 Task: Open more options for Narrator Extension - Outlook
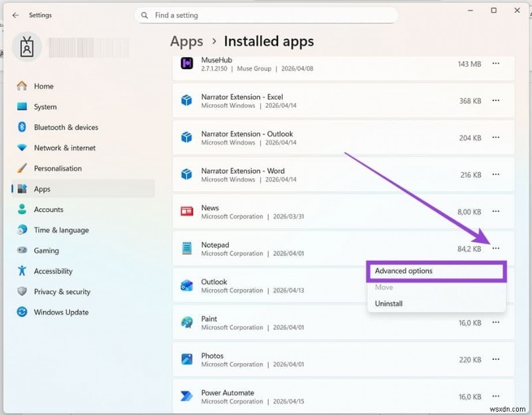coord(495,138)
